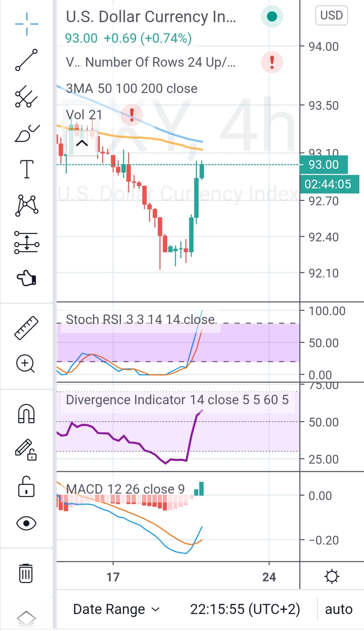The width and height of the screenshot is (364, 631).
Task: Select the forecast position tool
Action: click(27, 242)
